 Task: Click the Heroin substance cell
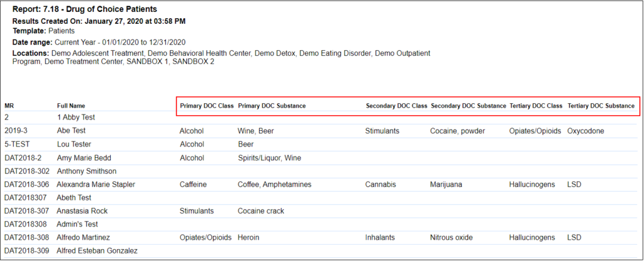click(x=248, y=238)
